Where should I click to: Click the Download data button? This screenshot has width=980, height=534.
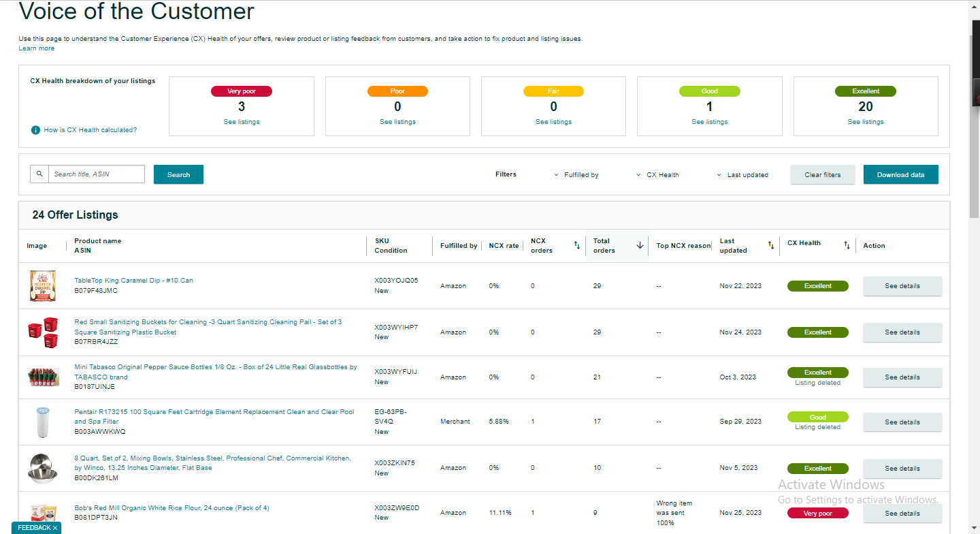[900, 174]
